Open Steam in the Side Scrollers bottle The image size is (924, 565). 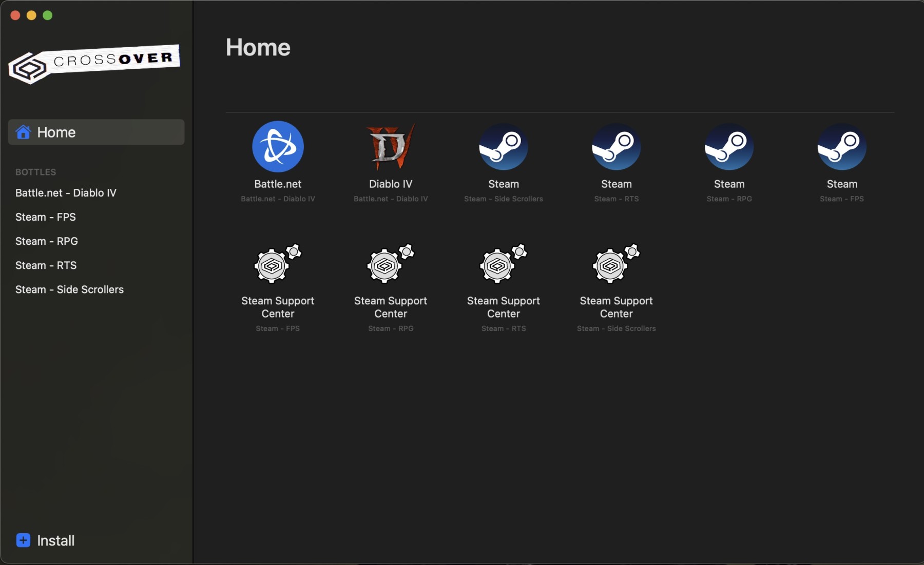(504, 147)
